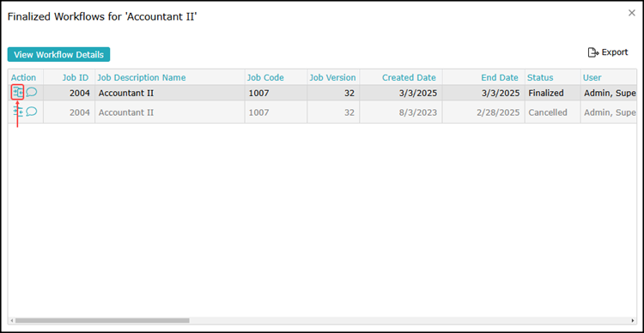Click the Export icon button
This screenshot has width=644, height=333.
point(608,52)
